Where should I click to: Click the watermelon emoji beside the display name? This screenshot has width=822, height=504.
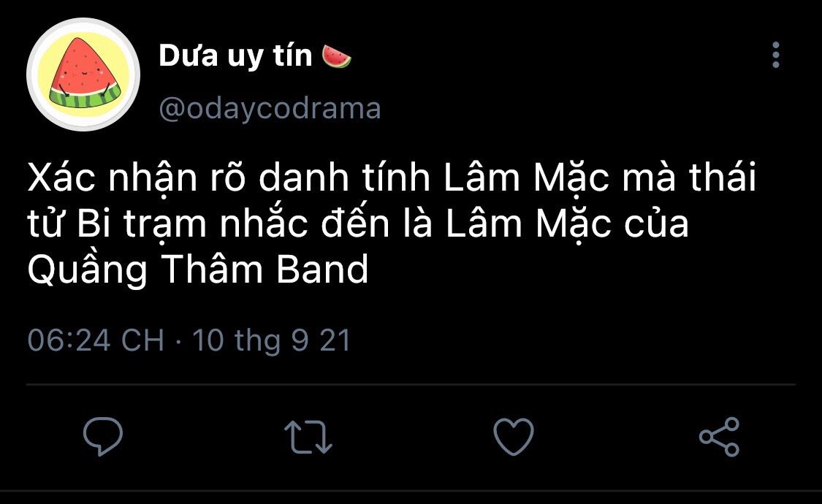tap(336, 56)
